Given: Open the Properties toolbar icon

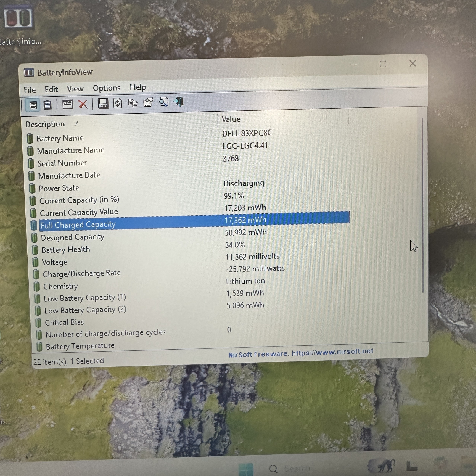Looking at the screenshot, I should coord(148,102).
